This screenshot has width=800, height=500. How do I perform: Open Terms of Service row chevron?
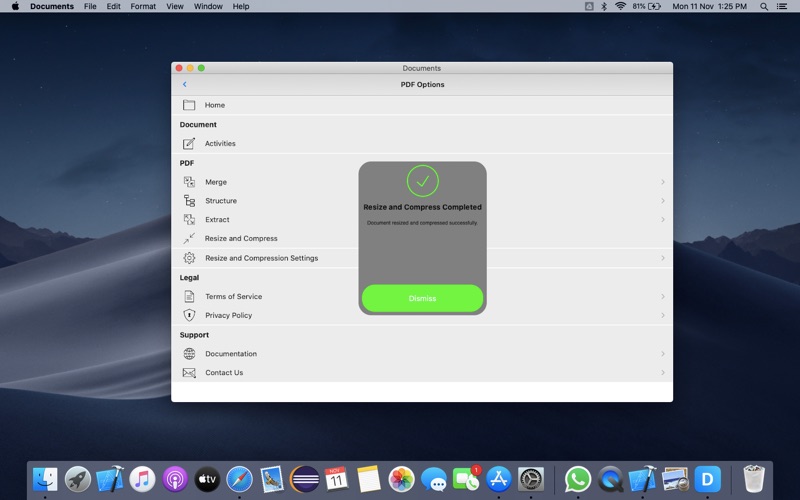pos(663,296)
